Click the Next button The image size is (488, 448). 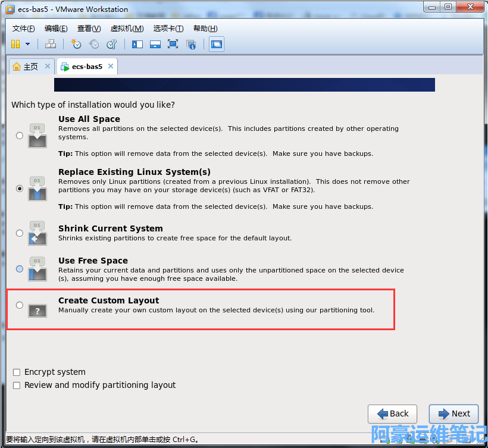click(x=454, y=414)
